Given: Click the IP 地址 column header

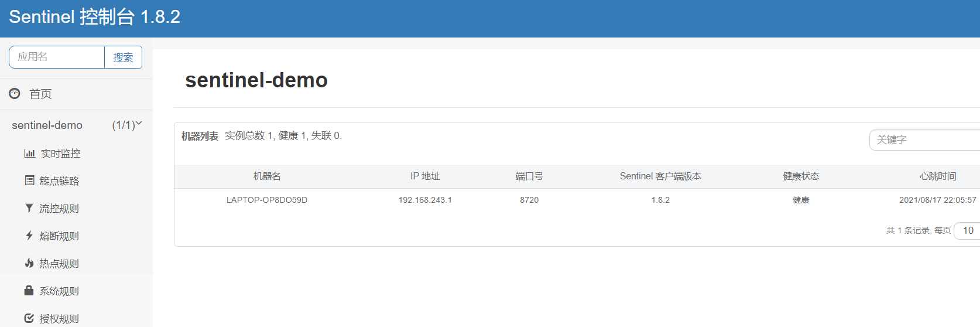Looking at the screenshot, I should pos(425,176).
